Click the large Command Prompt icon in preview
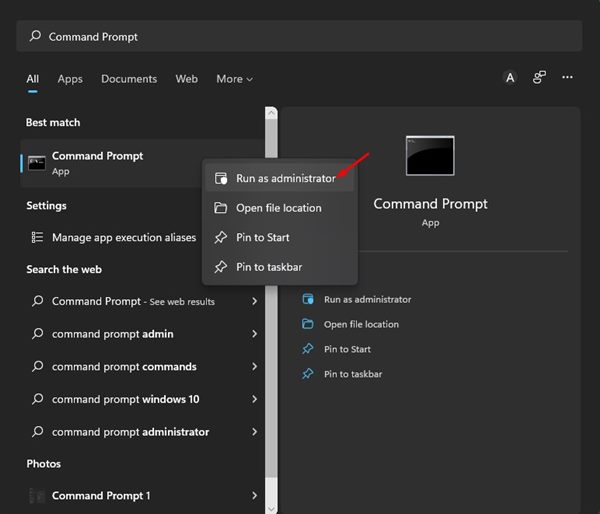 click(x=430, y=156)
